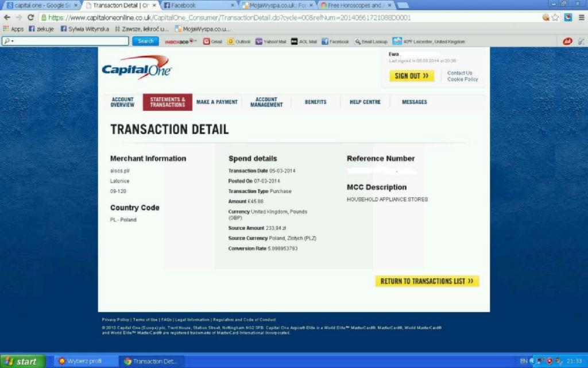Viewport: 588px width, 368px height.
Task: Click the yellow Sign Out button
Action: (412, 76)
